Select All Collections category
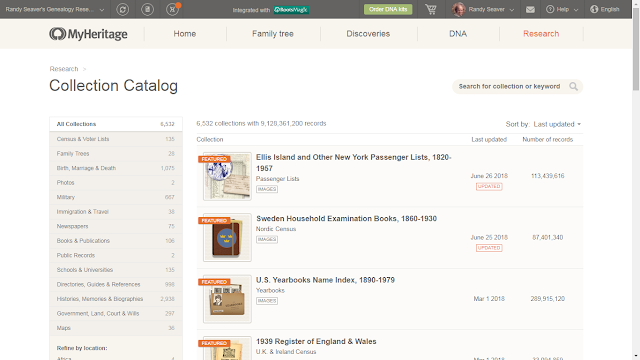 (x=116, y=124)
